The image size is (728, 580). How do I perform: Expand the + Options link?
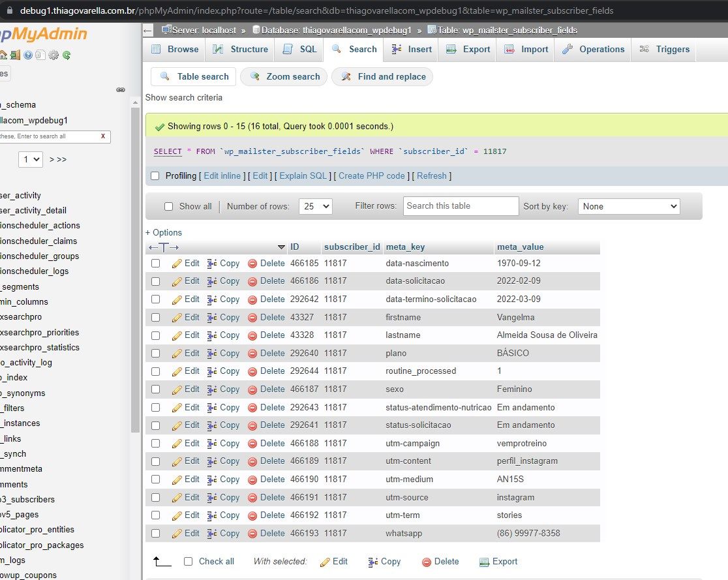coord(164,232)
